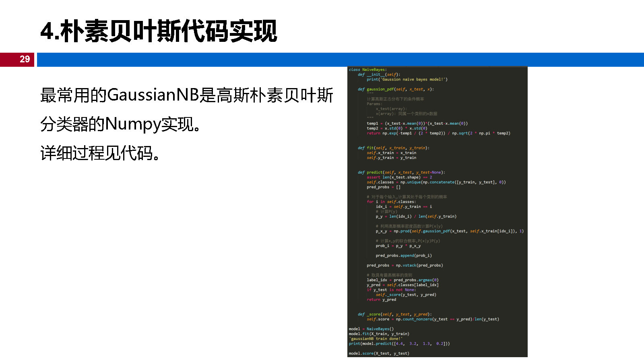
Task: Click the 'return np.exp(-temp1 ...' line
Action: pos(438,133)
